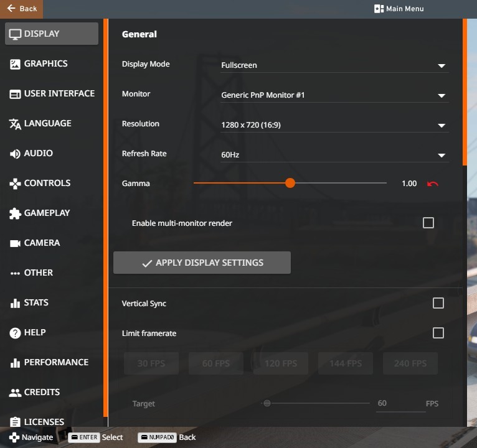Click the Gamma value 1.00
This screenshot has height=448, width=477.
click(409, 184)
